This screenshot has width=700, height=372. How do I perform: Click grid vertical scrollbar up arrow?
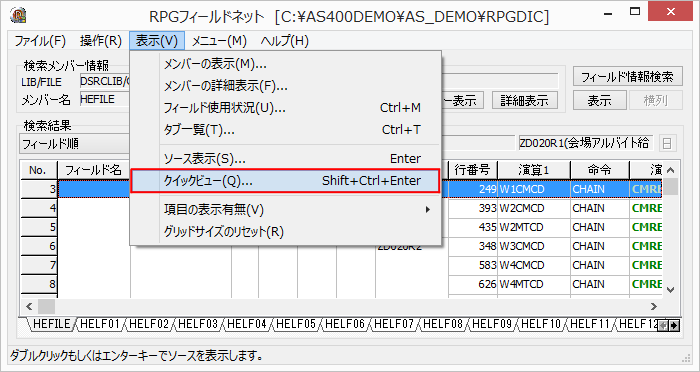pyautogui.click(x=671, y=170)
